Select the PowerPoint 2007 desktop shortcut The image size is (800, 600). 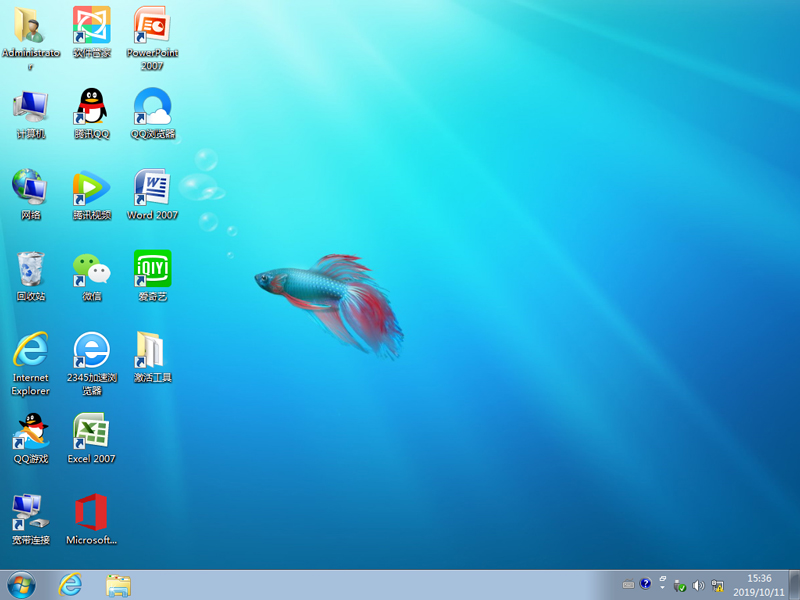point(152,26)
